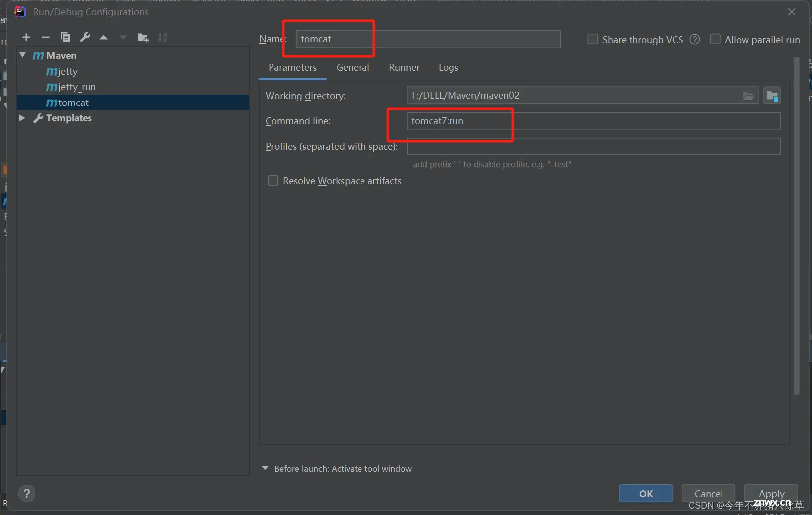Move configuration down with arrow icon
Image resolution: width=812 pixels, height=515 pixels.
(x=123, y=37)
